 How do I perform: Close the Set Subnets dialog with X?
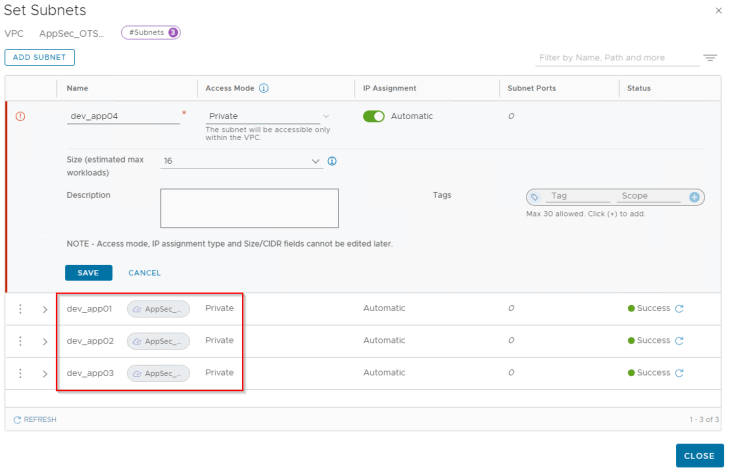[x=718, y=11]
